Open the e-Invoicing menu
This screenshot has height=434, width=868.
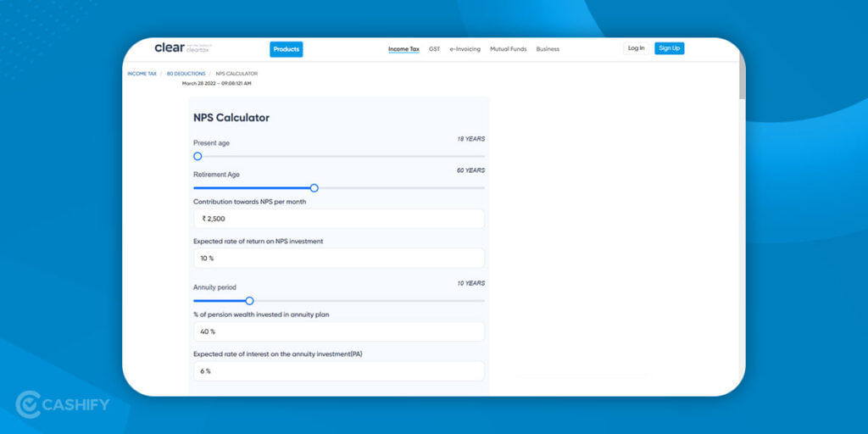[x=465, y=49]
